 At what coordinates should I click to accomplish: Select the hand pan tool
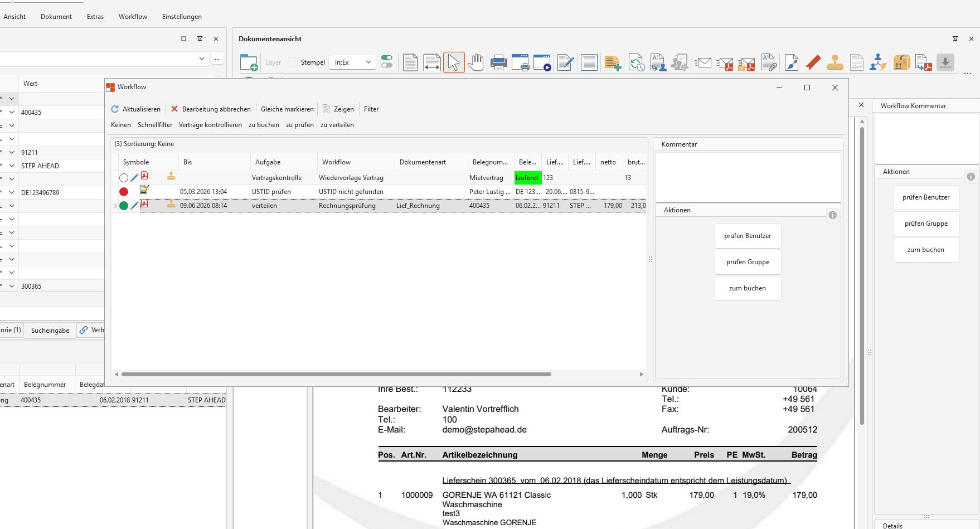coord(476,62)
